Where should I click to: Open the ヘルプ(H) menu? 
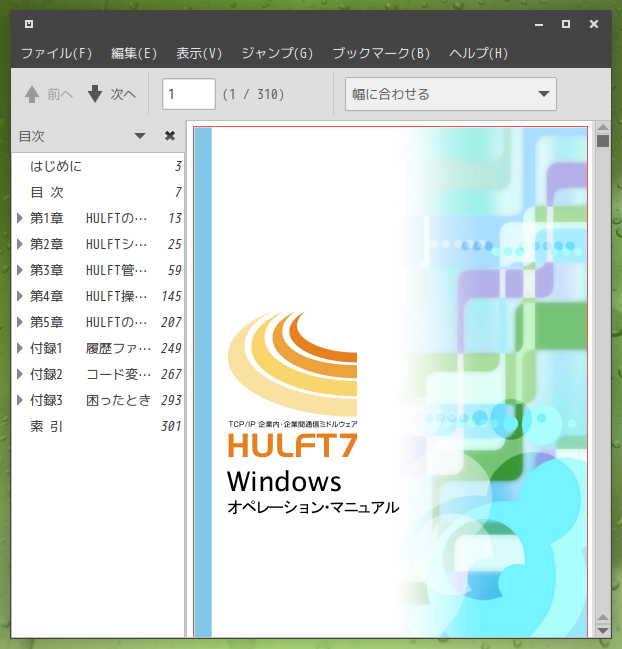pyautogui.click(x=478, y=53)
